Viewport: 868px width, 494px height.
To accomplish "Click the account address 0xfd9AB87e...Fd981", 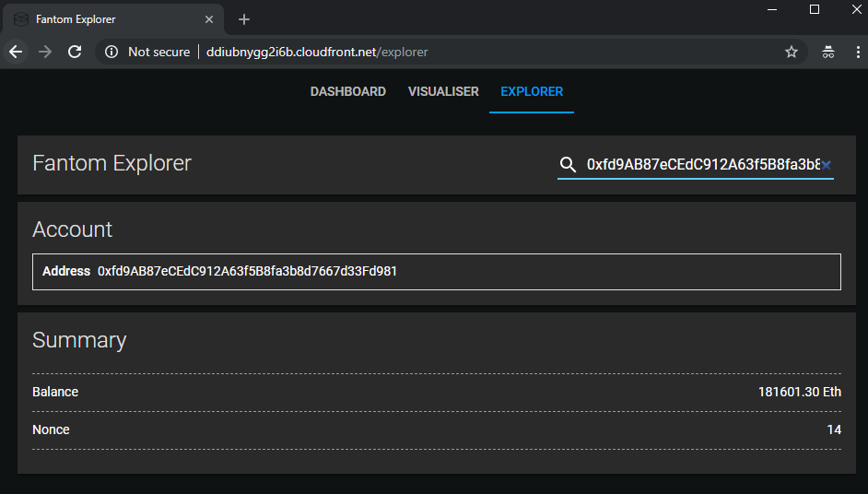I will (248, 271).
